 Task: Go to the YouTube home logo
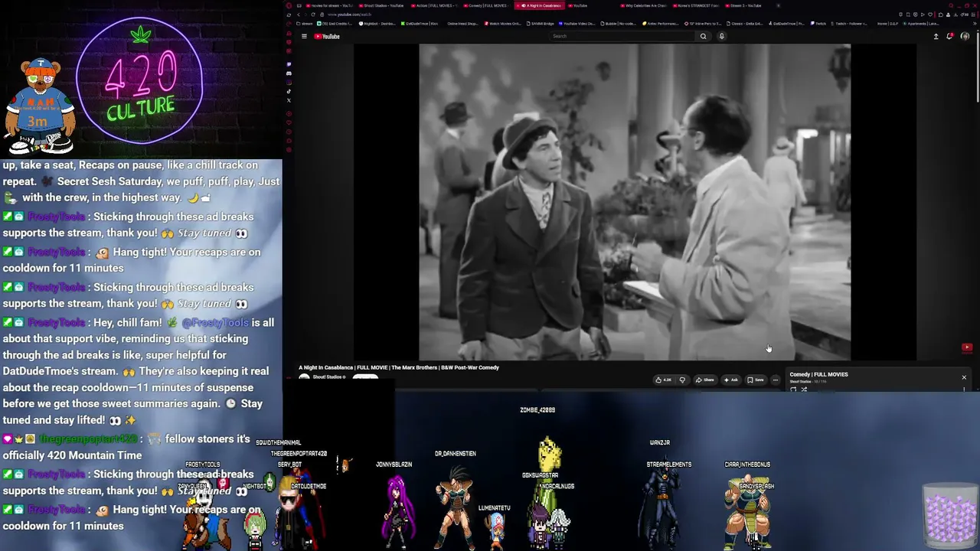coord(327,36)
